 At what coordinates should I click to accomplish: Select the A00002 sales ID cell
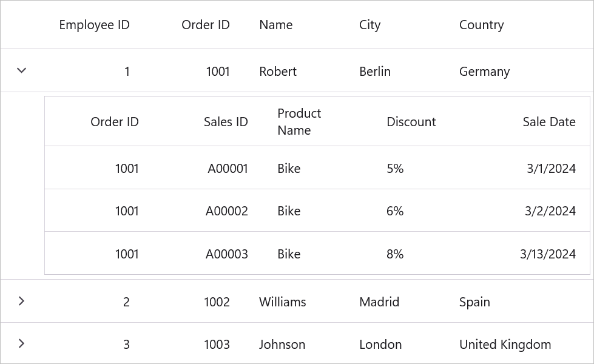coord(226,211)
